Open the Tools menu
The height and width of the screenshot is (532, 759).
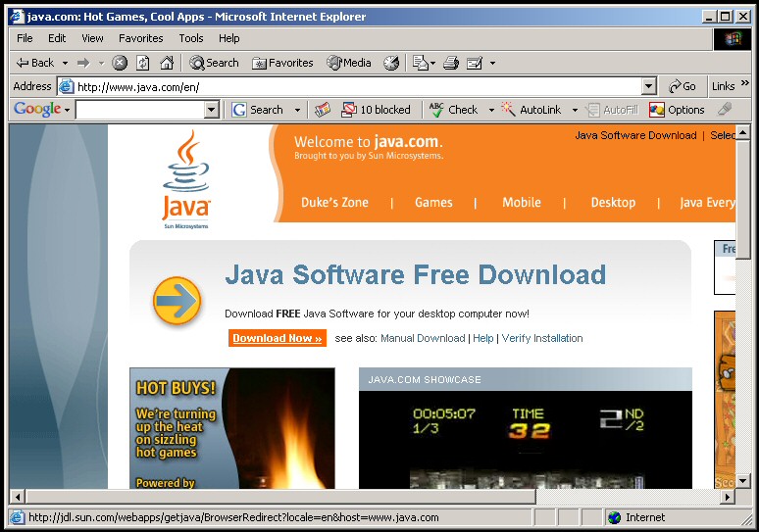coord(191,38)
